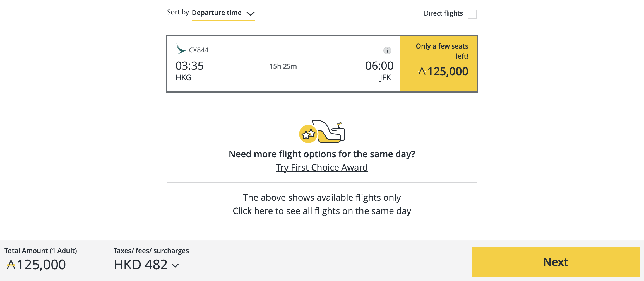
Task: Collapse the Departure time sorting menu
Action: (x=251, y=13)
